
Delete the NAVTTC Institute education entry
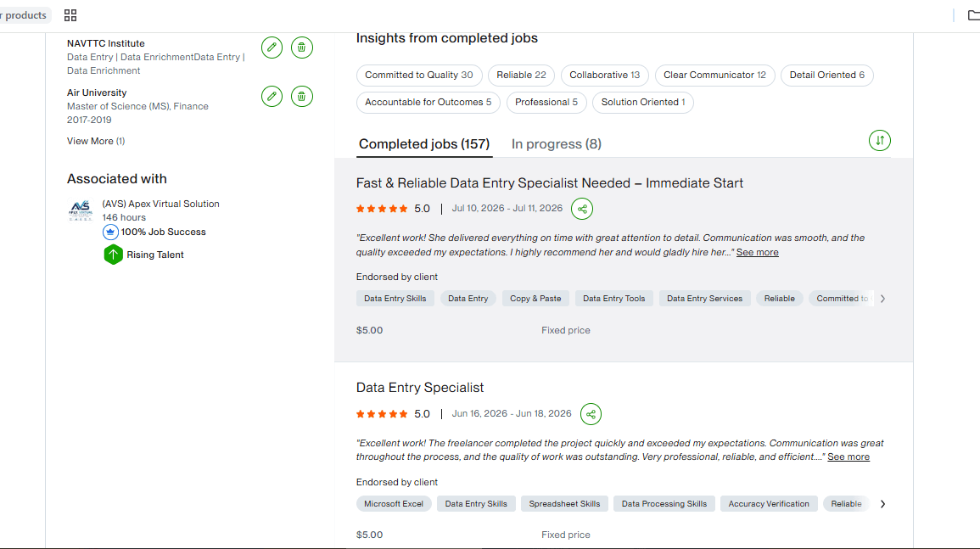(302, 48)
